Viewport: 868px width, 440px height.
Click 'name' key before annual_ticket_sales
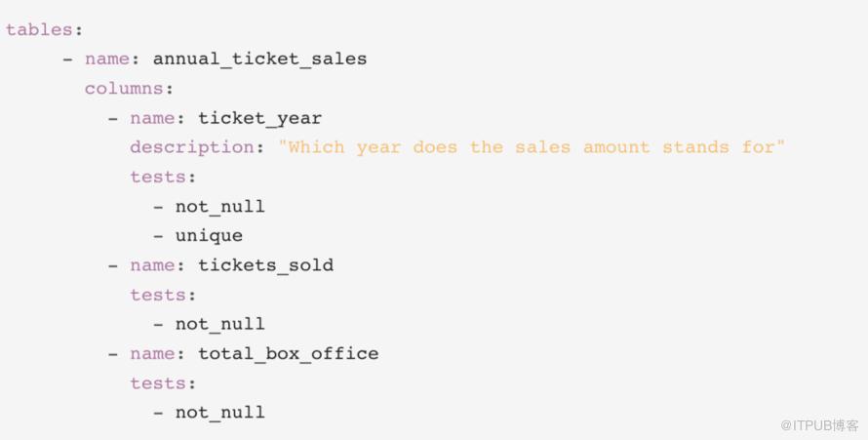point(107,60)
